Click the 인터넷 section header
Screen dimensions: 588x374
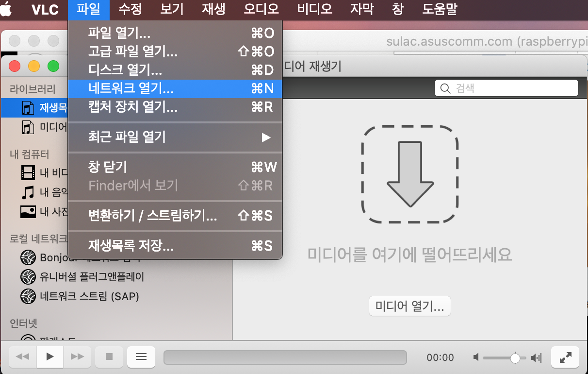24,323
